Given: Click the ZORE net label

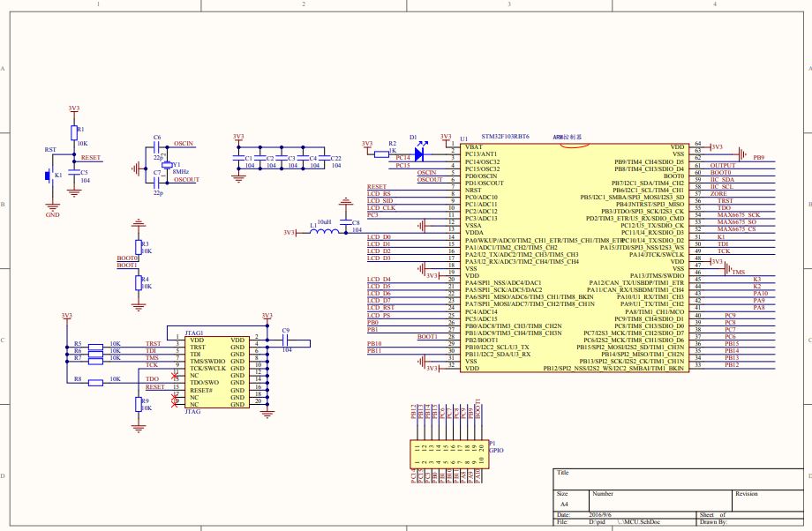Looking at the screenshot, I should tap(718, 193).
